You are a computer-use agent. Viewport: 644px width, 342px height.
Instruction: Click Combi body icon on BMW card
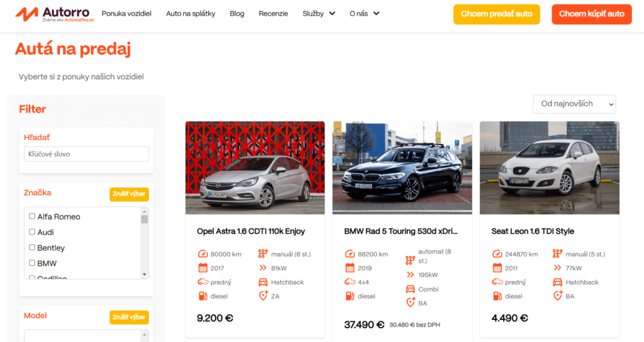point(410,289)
